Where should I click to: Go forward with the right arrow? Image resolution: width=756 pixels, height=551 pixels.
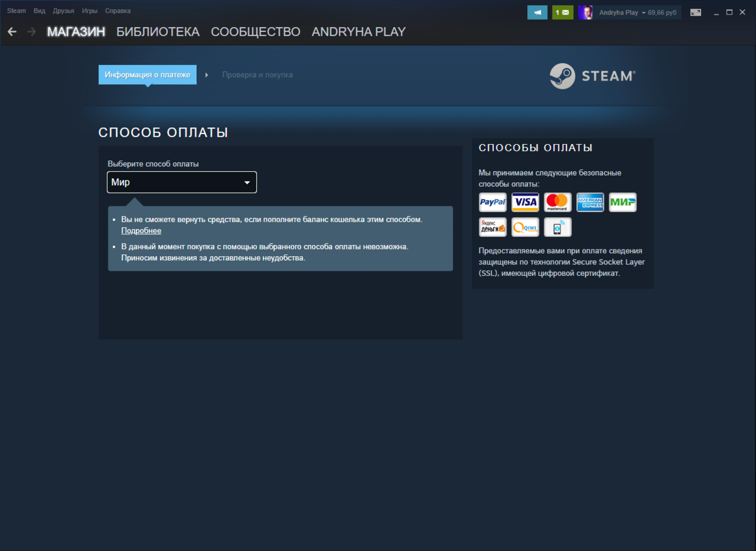31,31
